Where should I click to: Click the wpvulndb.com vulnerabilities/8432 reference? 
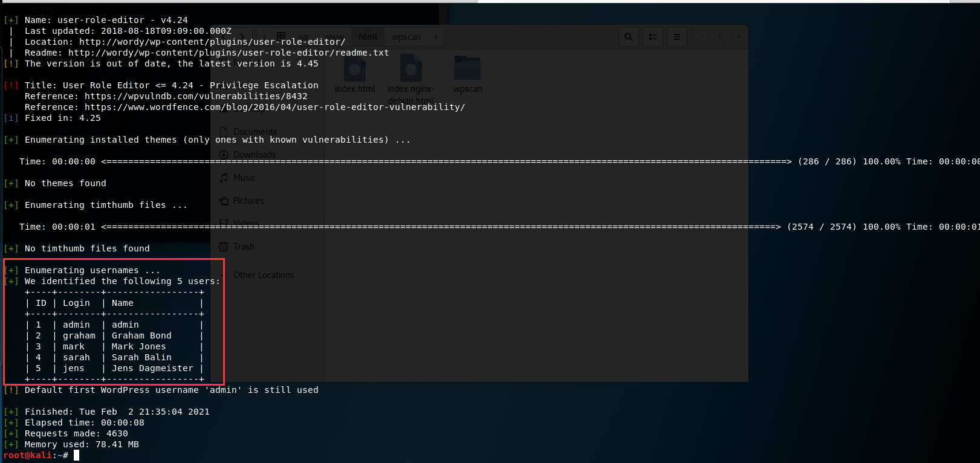196,96
